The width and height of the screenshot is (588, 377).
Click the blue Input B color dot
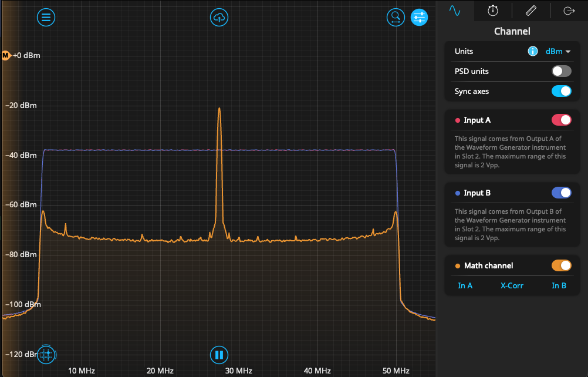458,193
